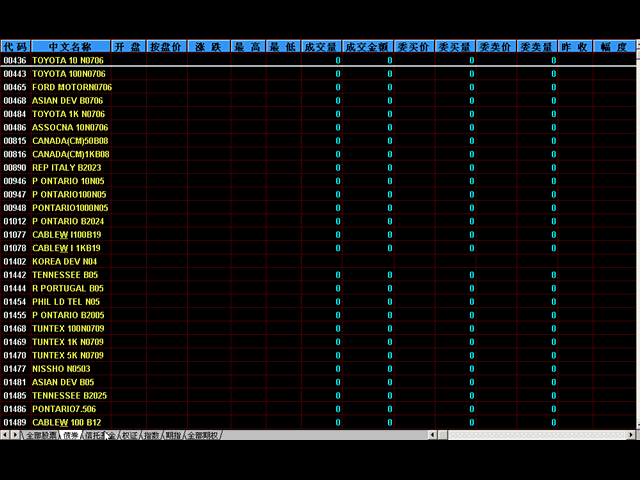Image resolution: width=640 pixels, height=480 pixels.
Task: Select row PONTARIO7.506
Action: point(318,409)
